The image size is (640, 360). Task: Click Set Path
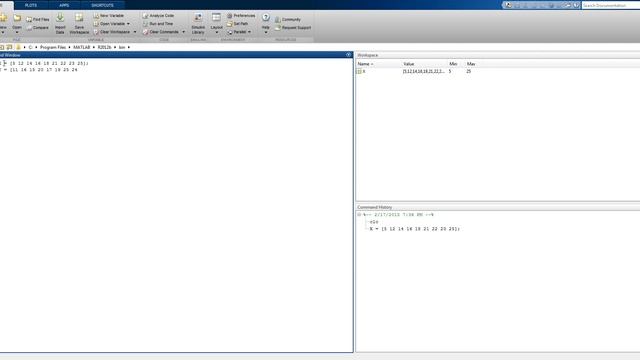pyautogui.click(x=237, y=24)
